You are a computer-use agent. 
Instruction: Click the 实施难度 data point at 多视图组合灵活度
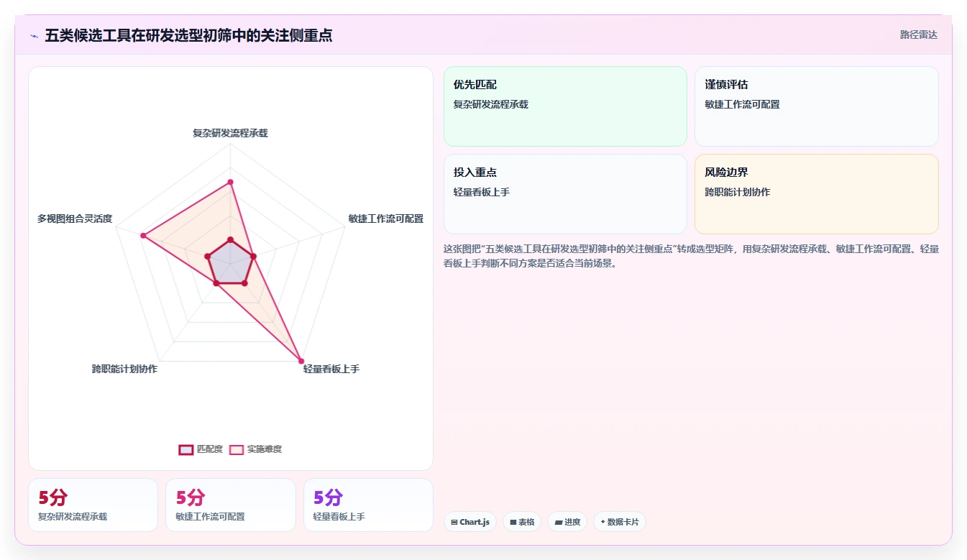(x=143, y=235)
